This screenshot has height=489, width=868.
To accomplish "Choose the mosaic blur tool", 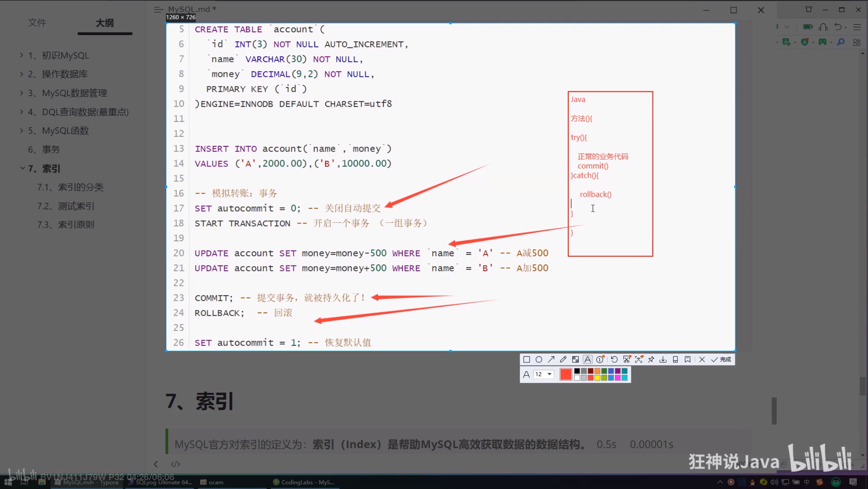I will pyautogui.click(x=575, y=360).
